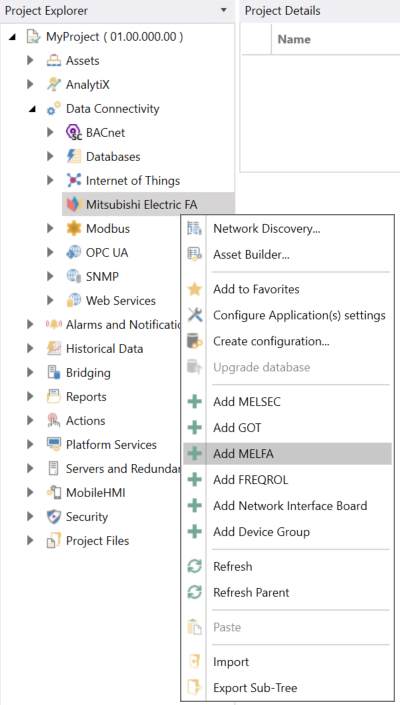Screen dimensions: 400x705
Task: Click the AnalytiX chart icon
Action: [x=54, y=85]
